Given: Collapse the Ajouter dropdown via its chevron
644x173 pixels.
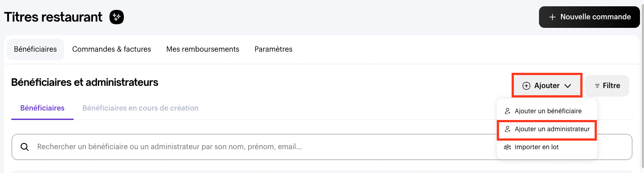Looking at the screenshot, I should coord(567,86).
